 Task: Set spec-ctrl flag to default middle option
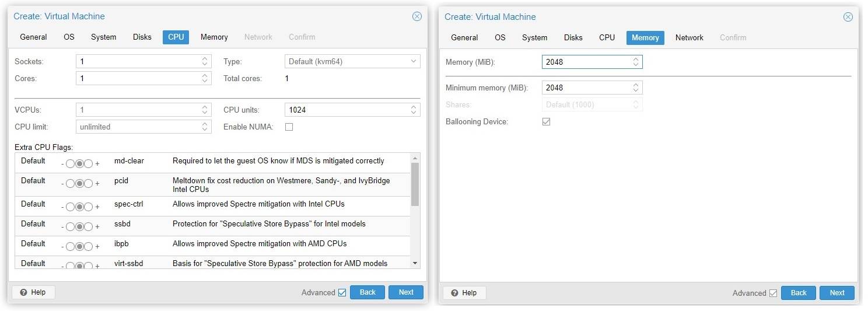tap(79, 207)
